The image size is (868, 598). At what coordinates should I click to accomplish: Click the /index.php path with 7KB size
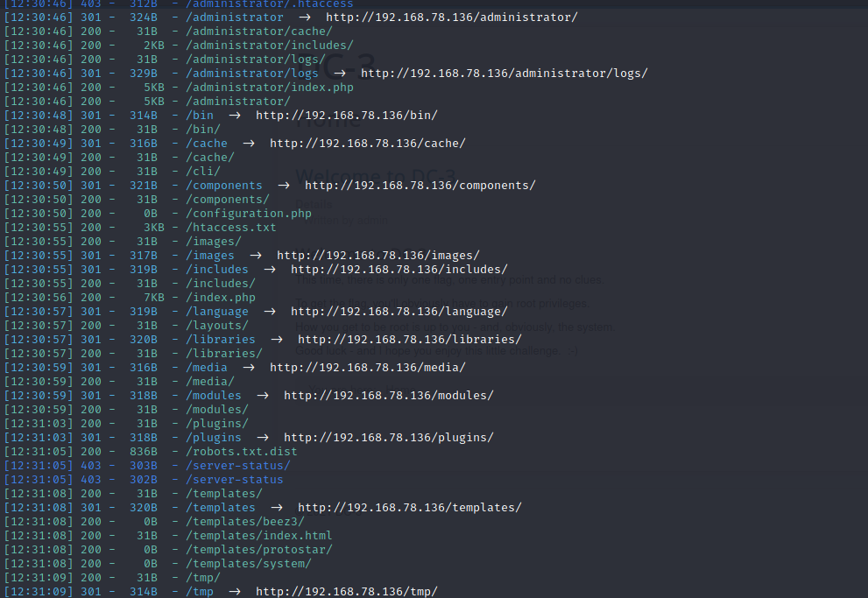[221, 298]
